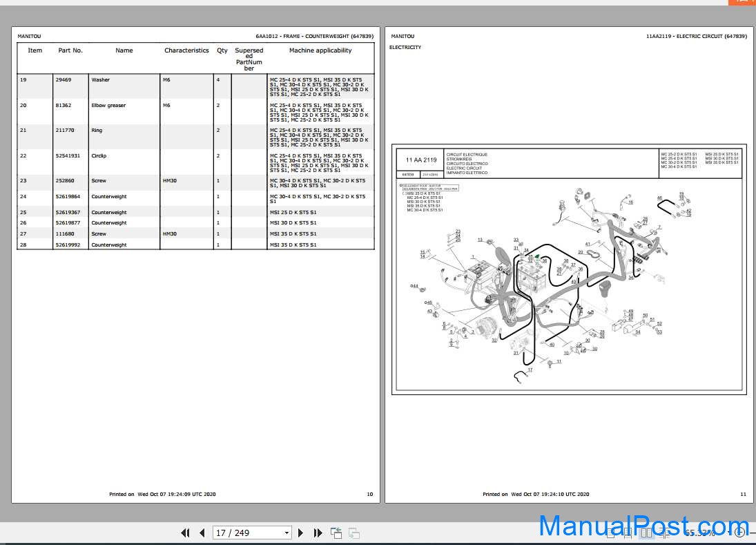Click the page header '6AA1012 - FRAME - COUNTERWEIGHT (647839)'

tap(314, 36)
